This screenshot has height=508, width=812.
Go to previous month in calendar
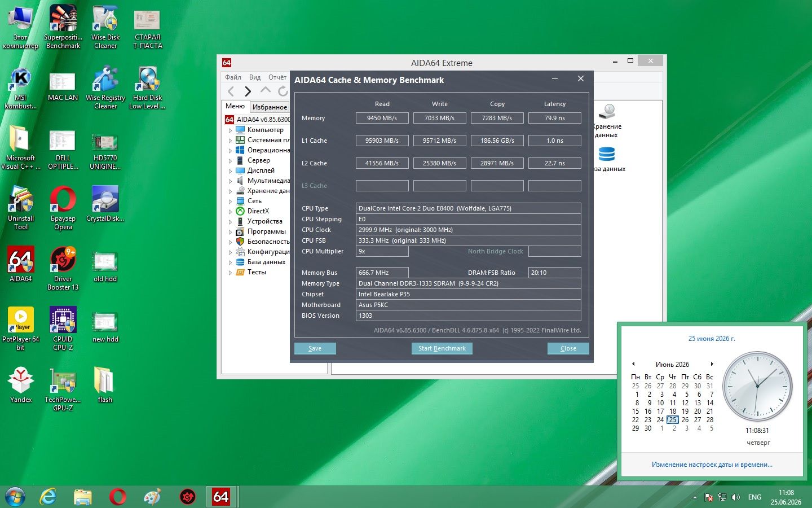(633, 364)
